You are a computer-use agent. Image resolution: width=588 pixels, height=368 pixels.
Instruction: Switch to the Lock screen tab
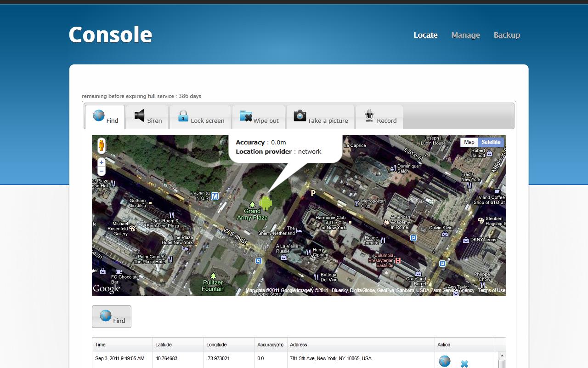[x=201, y=117]
